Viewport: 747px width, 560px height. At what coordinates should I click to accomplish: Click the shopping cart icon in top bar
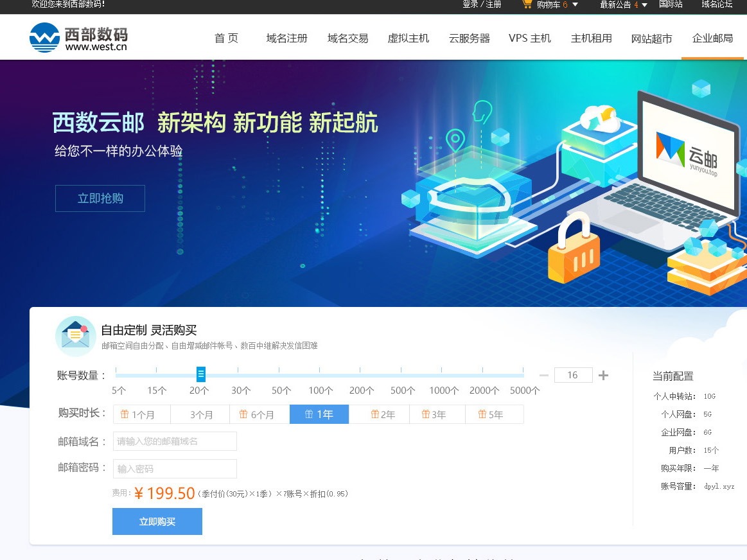(x=528, y=4)
